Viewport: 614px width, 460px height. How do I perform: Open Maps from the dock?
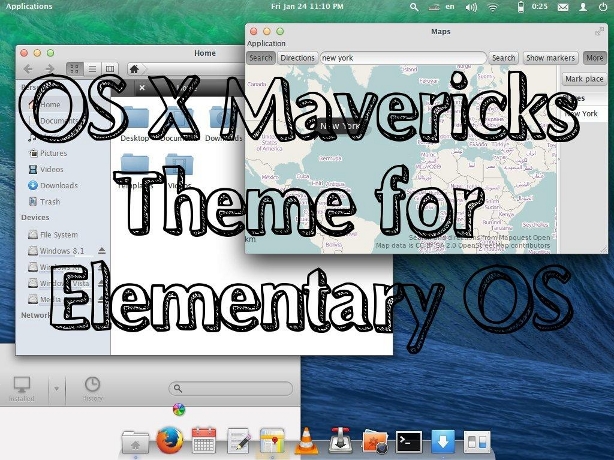(x=272, y=441)
